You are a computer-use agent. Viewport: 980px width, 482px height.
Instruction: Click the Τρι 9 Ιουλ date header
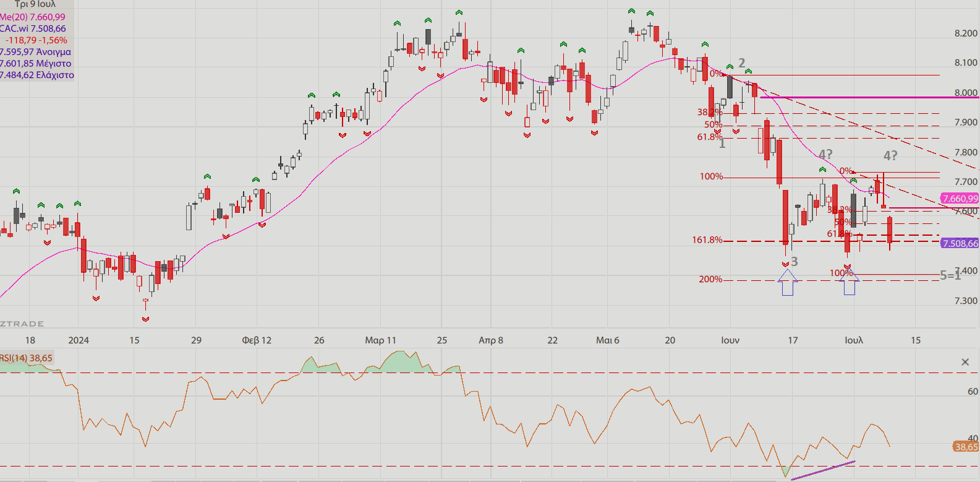point(35,4)
